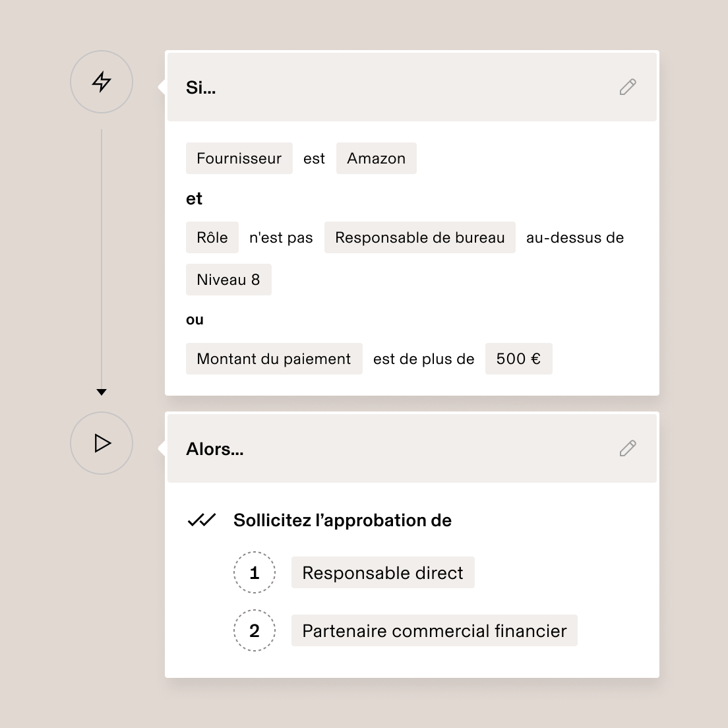Click the et operator label
The height and width of the screenshot is (728, 728).
194,198
